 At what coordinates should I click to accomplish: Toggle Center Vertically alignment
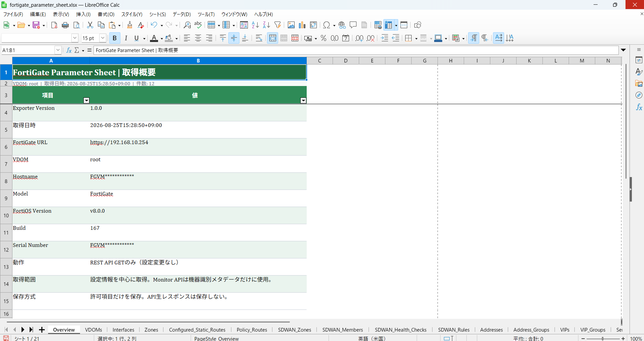[x=234, y=38]
